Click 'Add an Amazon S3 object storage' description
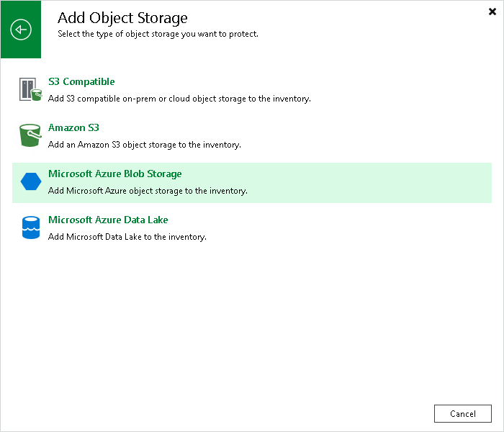The width and height of the screenshot is (504, 432). [x=144, y=145]
